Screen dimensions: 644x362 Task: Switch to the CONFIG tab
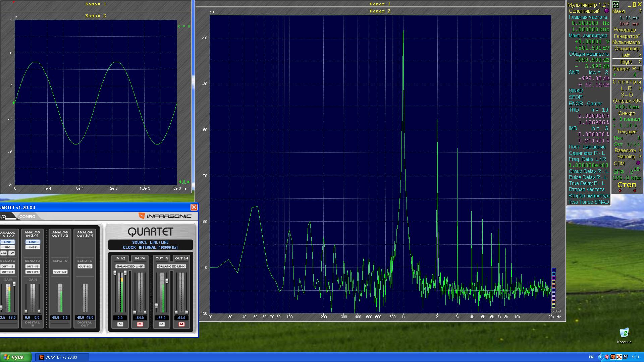click(27, 217)
